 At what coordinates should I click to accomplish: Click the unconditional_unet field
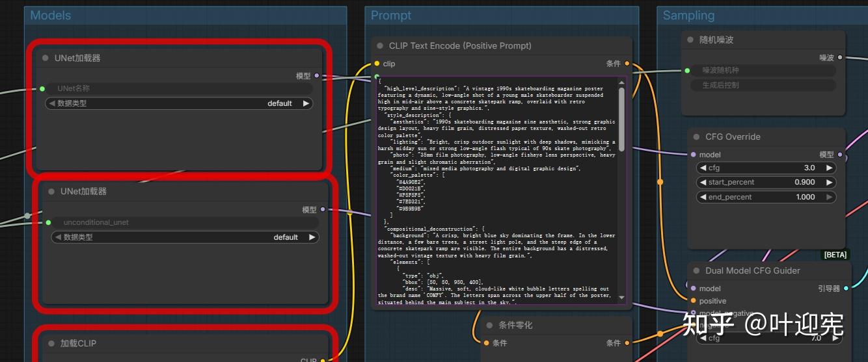[185, 222]
